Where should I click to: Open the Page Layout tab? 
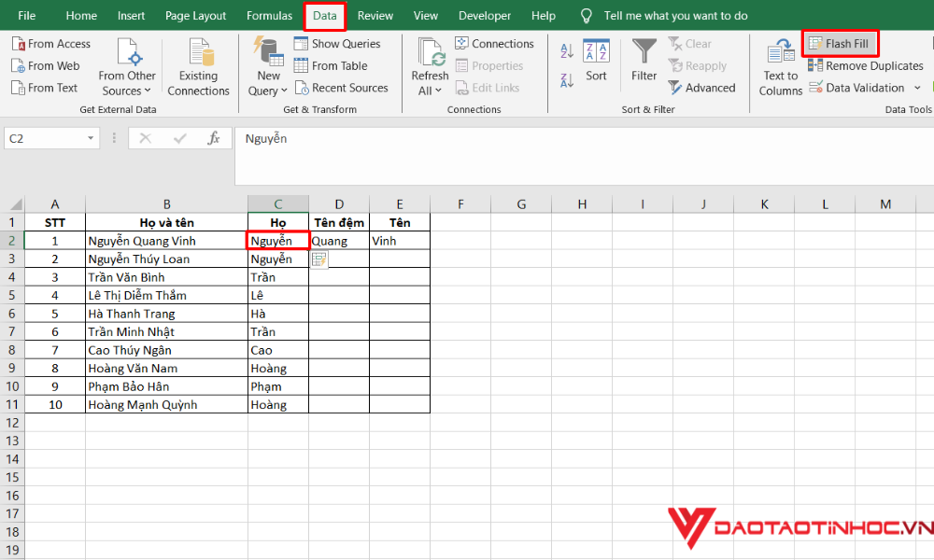tap(195, 16)
